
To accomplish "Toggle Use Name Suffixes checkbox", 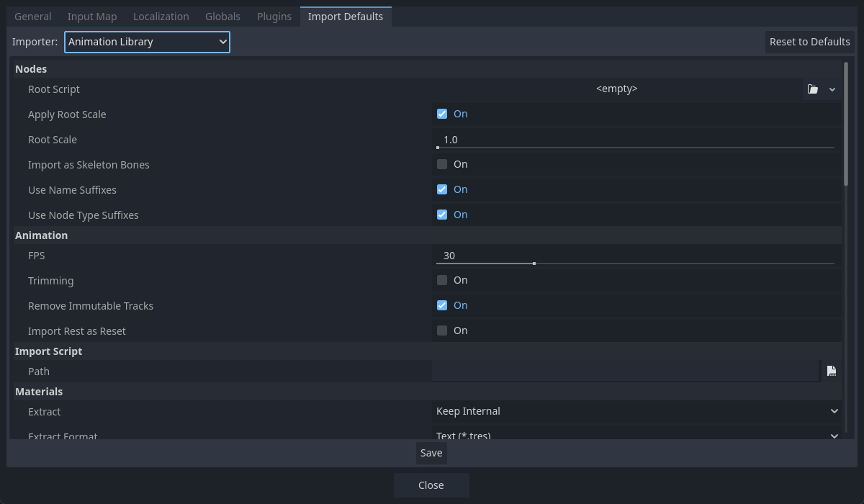I will coord(442,189).
